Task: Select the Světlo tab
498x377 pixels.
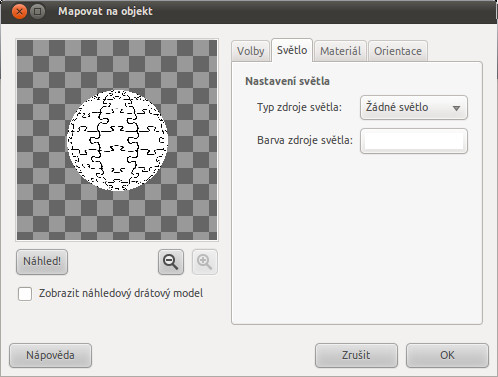Action: [292, 50]
